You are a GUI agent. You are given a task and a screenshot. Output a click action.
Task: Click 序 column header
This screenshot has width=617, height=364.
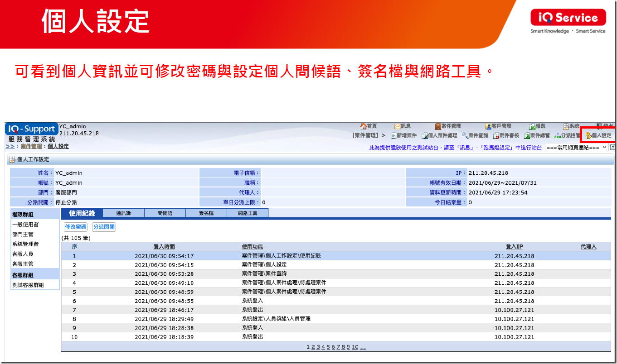74,247
